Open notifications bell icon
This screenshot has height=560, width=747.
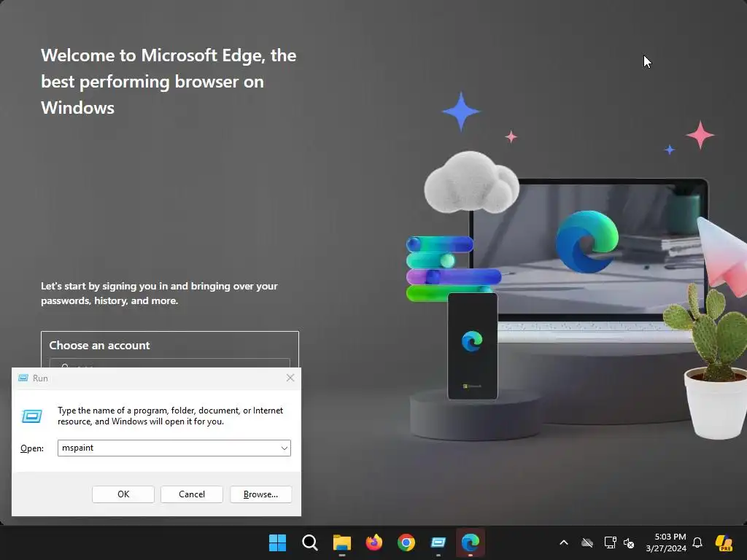tap(697, 542)
